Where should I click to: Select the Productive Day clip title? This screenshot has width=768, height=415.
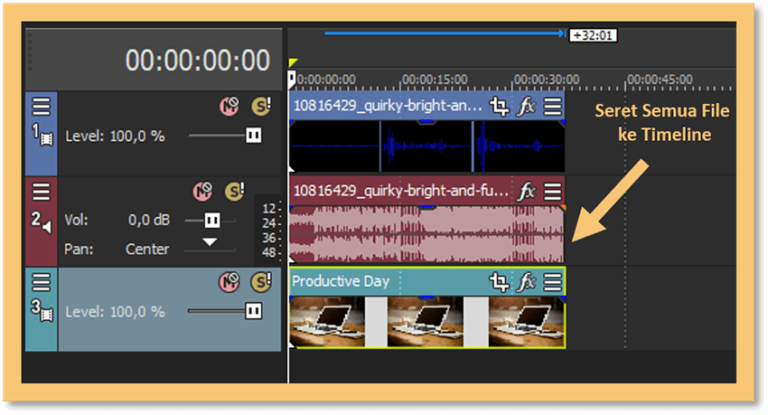[340, 281]
